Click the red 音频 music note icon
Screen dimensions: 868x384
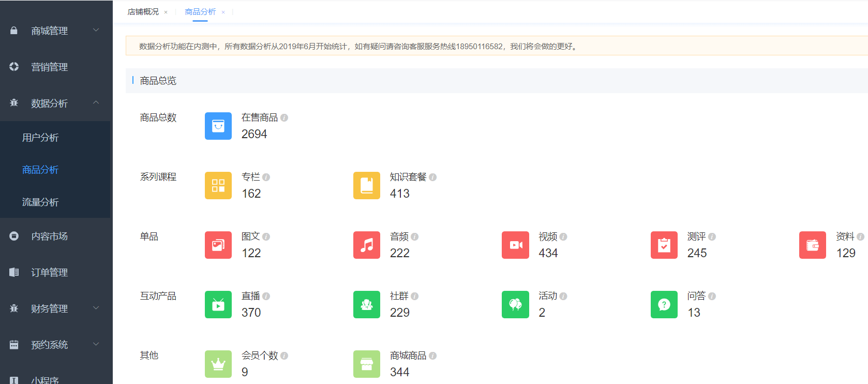click(366, 245)
